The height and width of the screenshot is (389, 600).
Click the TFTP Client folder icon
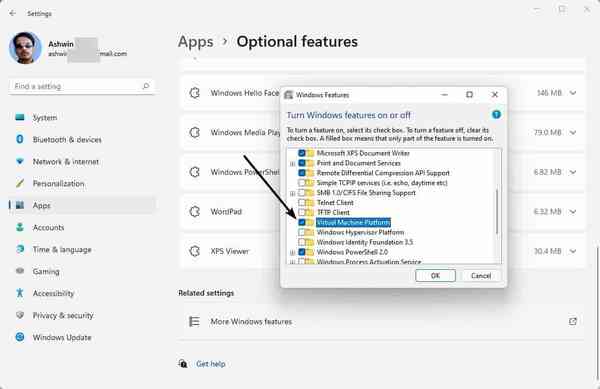coord(310,212)
